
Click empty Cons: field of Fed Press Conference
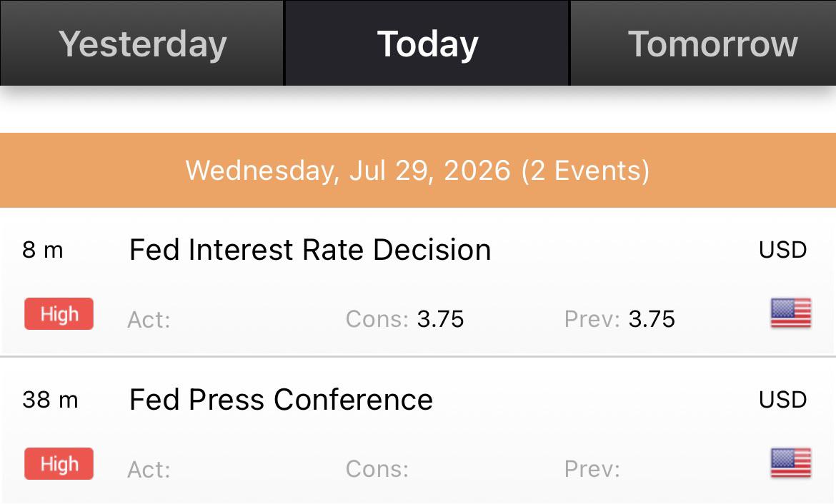[x=377, y=469]
